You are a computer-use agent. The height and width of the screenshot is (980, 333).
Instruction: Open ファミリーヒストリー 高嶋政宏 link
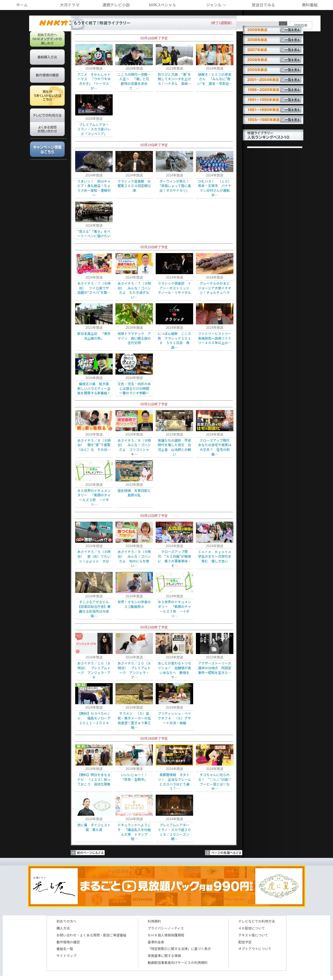pyautogui.click(x=215, y=338)
